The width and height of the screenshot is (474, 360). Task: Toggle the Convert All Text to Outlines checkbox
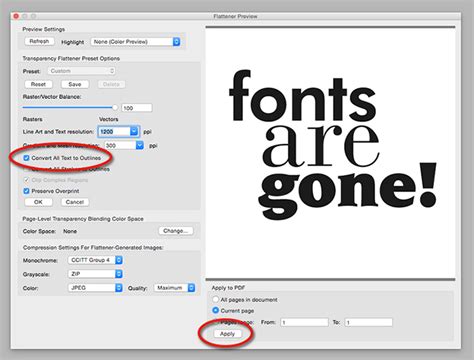(x=26, y=158)
